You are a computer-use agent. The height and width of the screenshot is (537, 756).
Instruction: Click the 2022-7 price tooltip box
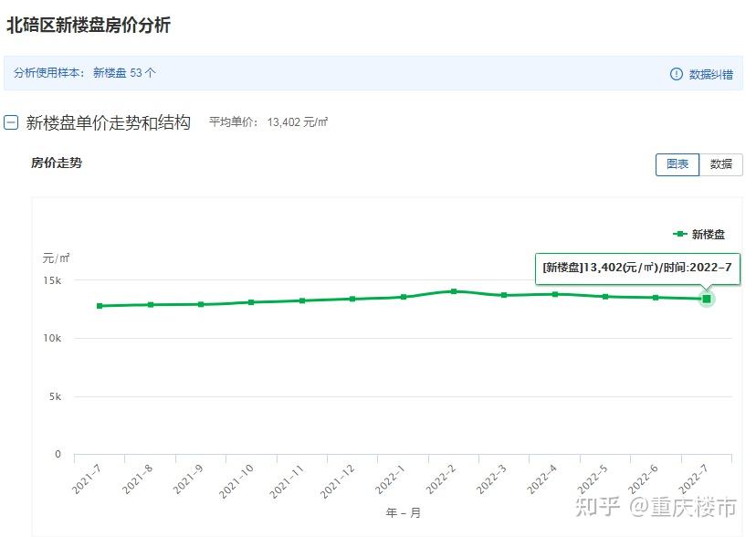(x=637, y=268)
